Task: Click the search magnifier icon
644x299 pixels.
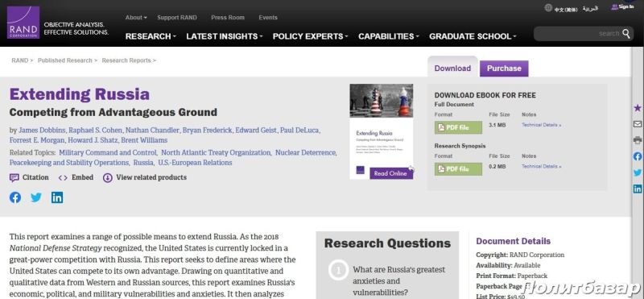Action: [x=626, y=33]
